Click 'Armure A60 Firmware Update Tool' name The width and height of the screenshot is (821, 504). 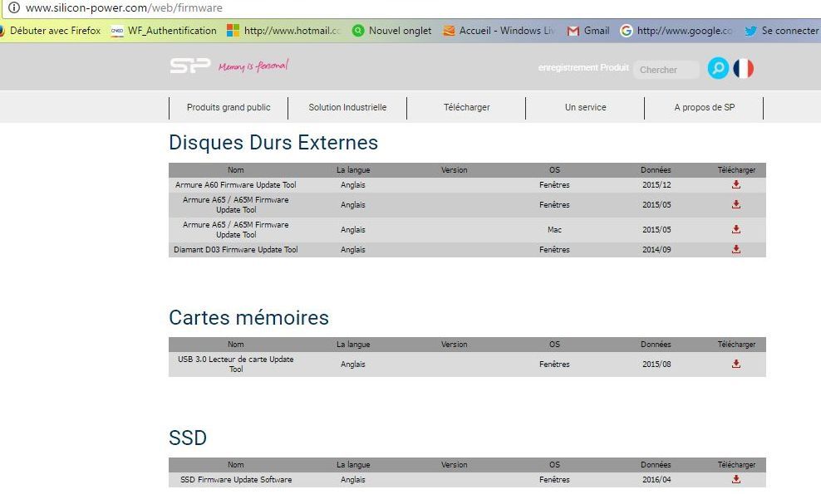pos(236,185)
